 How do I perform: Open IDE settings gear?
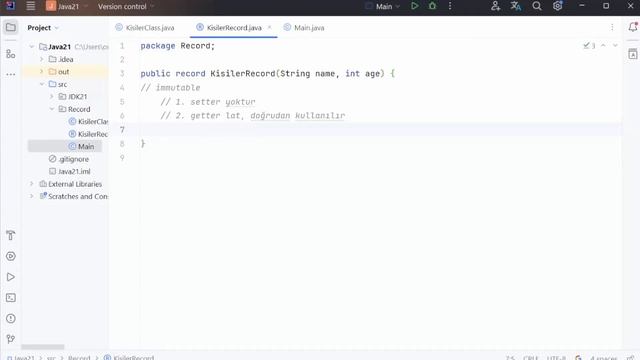coord(558,6)
